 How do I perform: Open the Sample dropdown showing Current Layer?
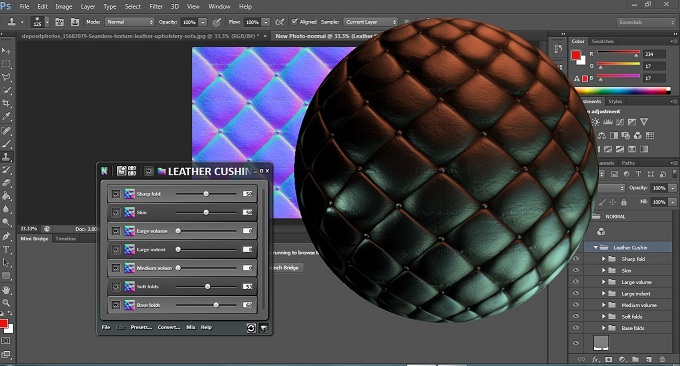(x=370, y=22)
